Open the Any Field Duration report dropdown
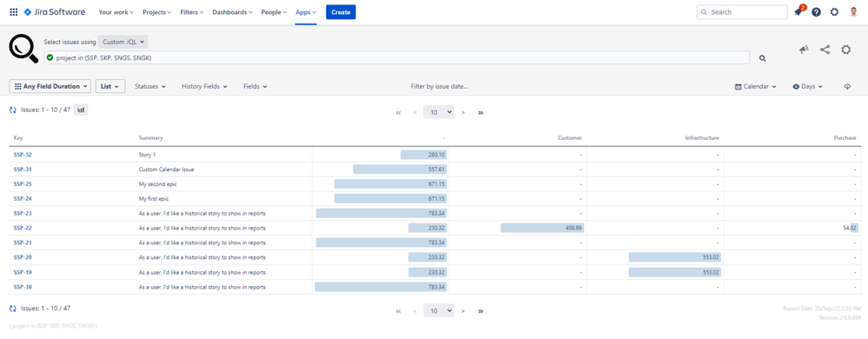Viewport: 868px width, 339px height. click(x=50, y=86)
